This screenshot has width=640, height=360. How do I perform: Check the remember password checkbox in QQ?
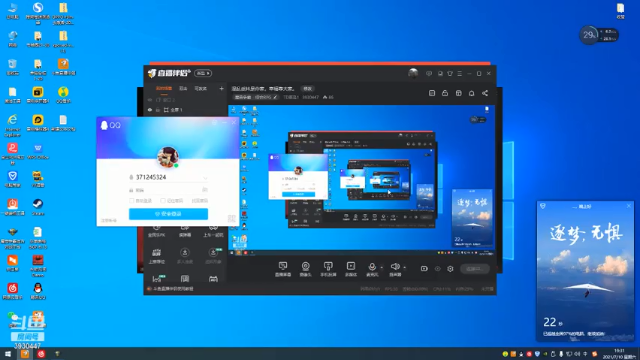click(163, 200)
